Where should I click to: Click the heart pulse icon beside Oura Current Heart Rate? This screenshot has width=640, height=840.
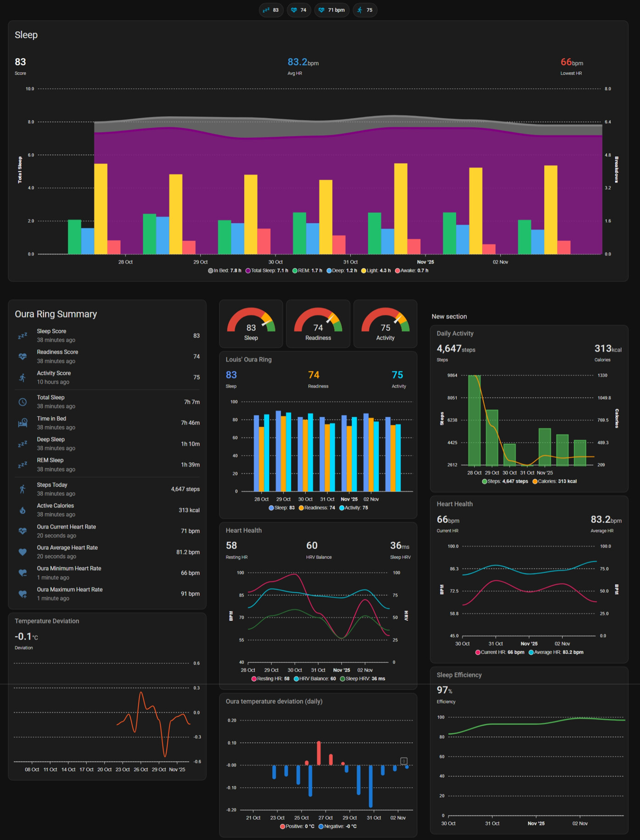pos(22,531)
